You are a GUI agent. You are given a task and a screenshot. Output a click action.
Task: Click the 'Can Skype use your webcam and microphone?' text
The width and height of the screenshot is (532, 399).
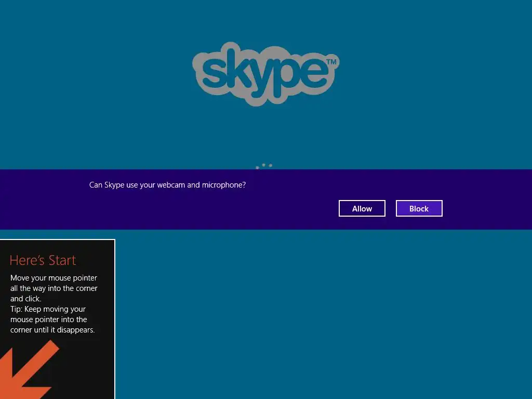[x=167, y=185]
